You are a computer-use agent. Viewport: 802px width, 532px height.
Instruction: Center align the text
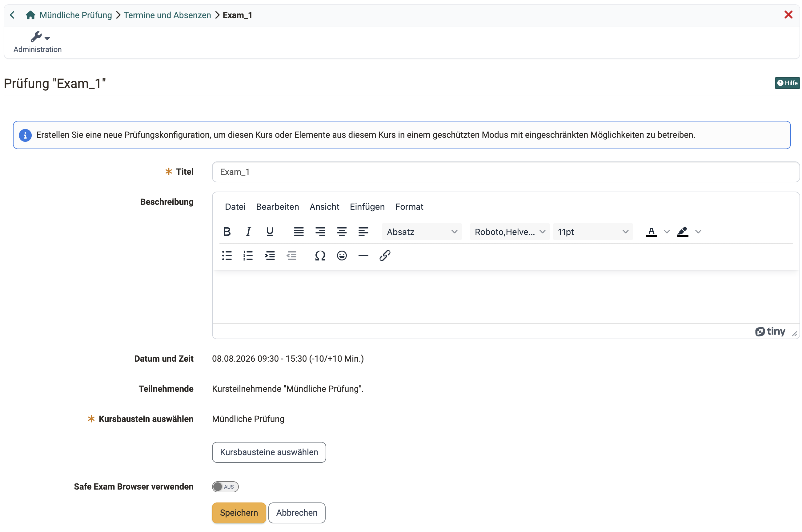[x=342, y=231]
